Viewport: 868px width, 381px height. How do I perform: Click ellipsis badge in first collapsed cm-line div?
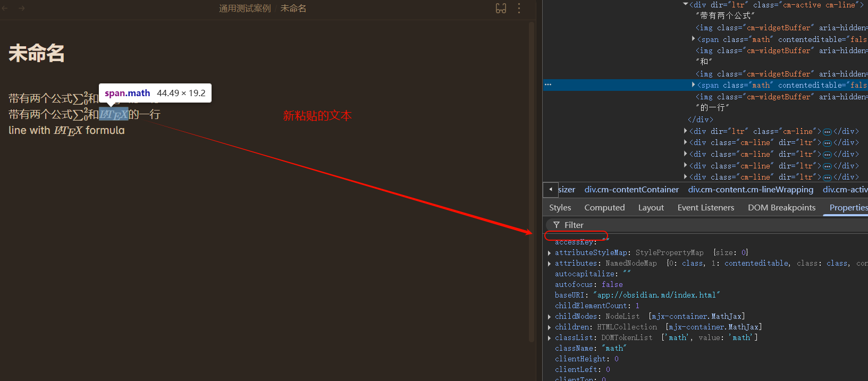pos(827,131)
